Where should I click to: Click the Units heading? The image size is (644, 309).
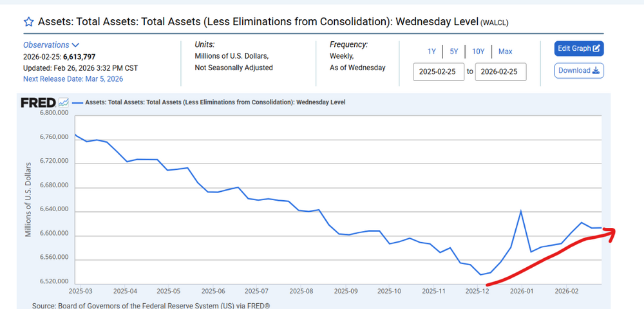pyautogui.click(x=205, y=44)
